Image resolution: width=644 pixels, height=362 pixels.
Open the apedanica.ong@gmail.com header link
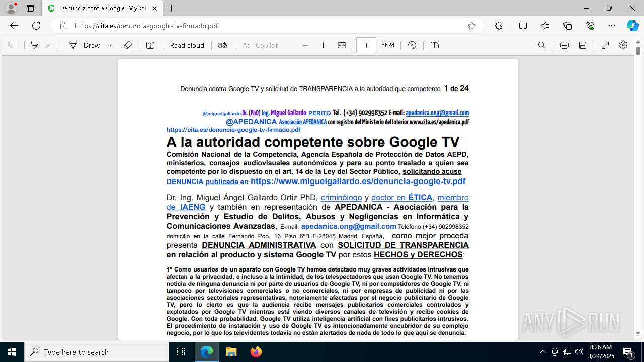(x=437, y=113)
